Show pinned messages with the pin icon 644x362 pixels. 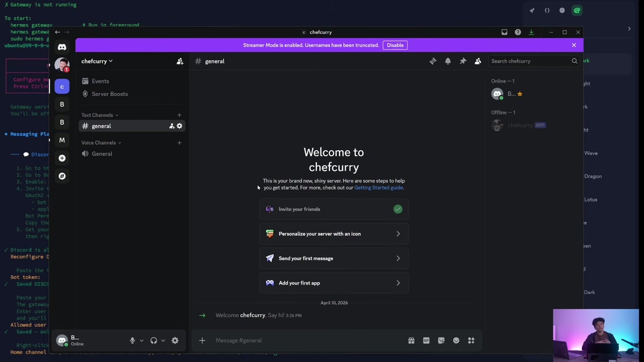463,61
